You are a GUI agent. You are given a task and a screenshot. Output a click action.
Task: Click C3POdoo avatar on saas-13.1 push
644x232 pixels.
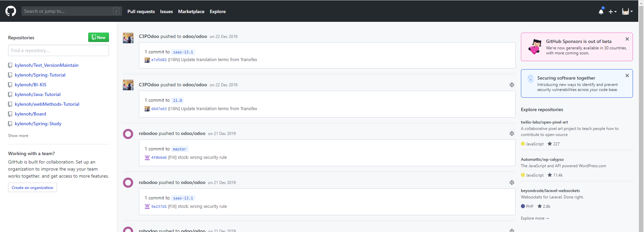pyautogui.click(x=128, y=38)
